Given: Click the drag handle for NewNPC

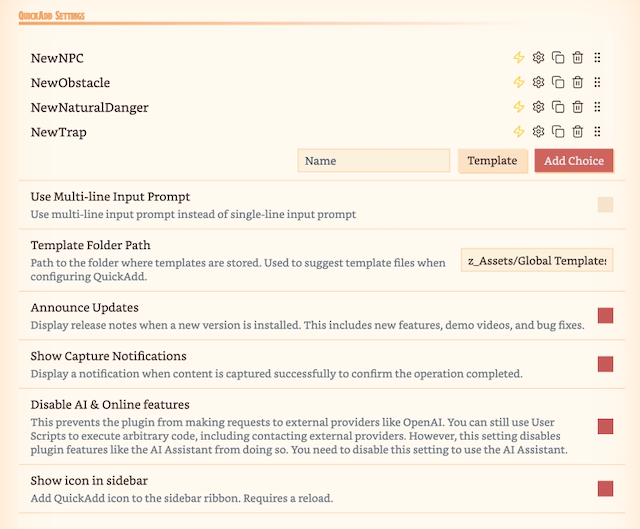Looking at the screenshot, I should tap(597, 58).
